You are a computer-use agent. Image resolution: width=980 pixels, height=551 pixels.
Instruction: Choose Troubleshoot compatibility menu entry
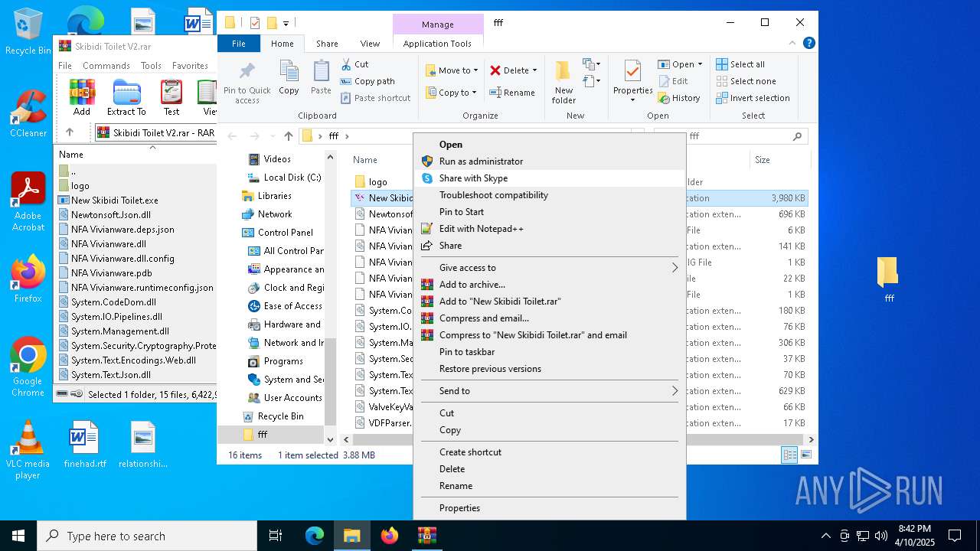551,195
